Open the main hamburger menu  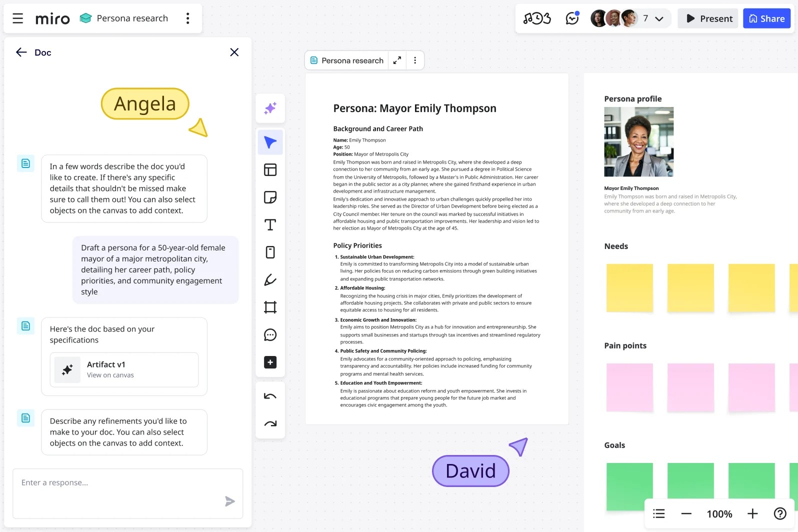pos(18,18)
